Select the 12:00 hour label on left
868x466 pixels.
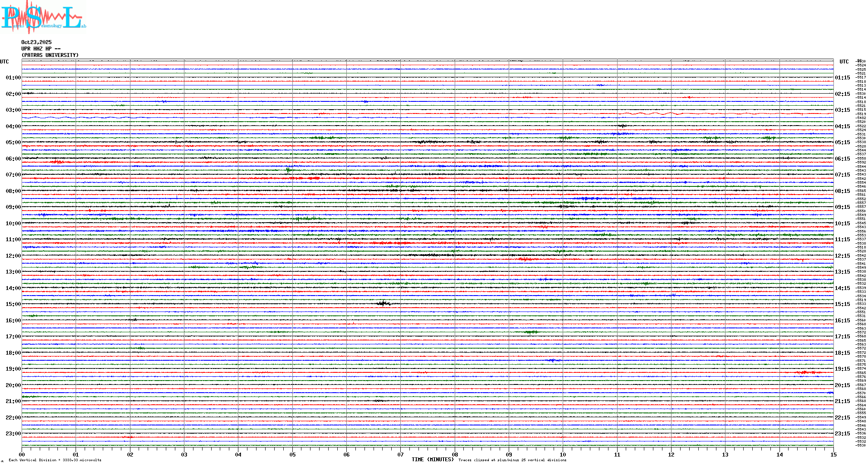click(x=13, y=256)
